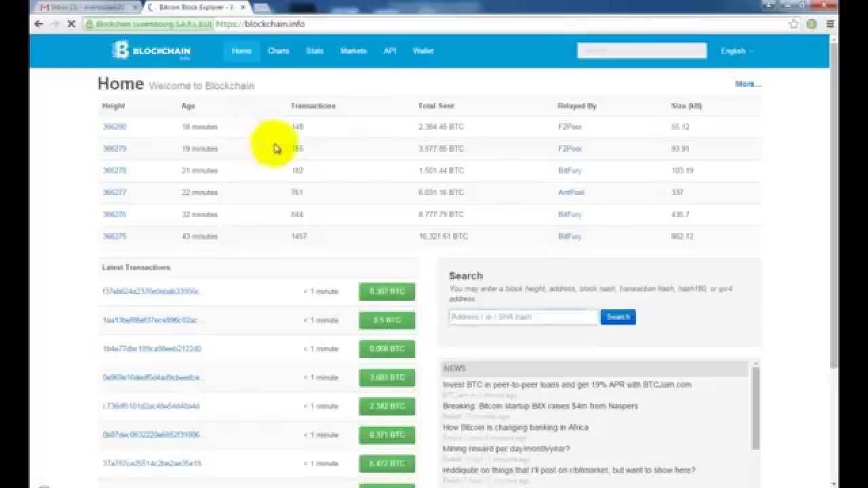Click F2Pool in the 366279 row

pos(570,148)
